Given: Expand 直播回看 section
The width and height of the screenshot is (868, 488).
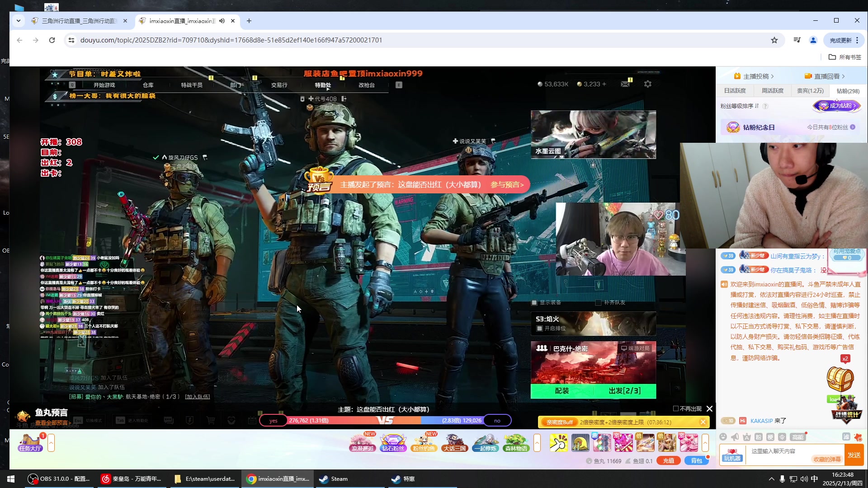Looking at the screenshot, I should (825, 76).
